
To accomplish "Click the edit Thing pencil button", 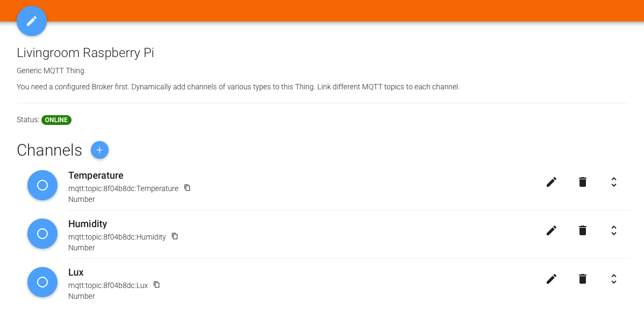I will (x=32, y=21).
